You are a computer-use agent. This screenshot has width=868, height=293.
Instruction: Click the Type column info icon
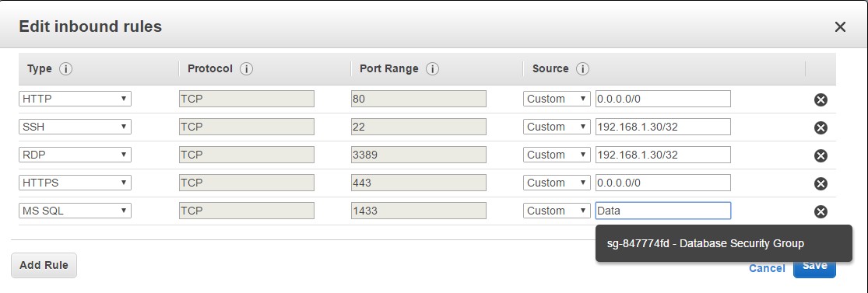[66, 69]
